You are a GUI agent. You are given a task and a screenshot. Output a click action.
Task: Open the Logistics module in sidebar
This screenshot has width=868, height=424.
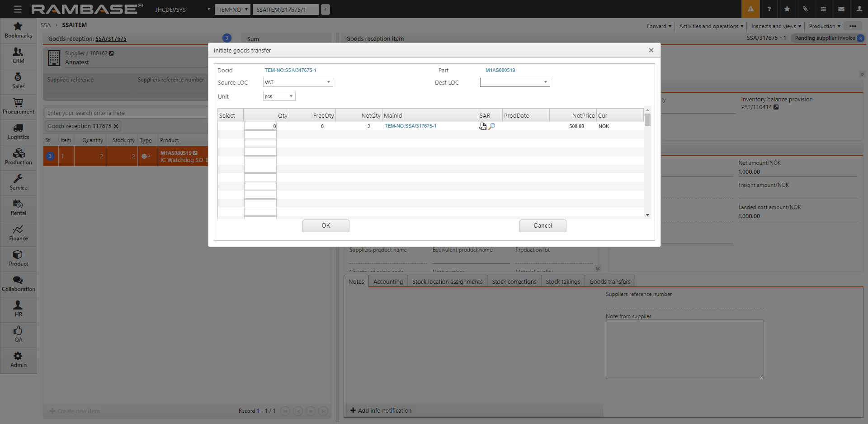[18, 132]
